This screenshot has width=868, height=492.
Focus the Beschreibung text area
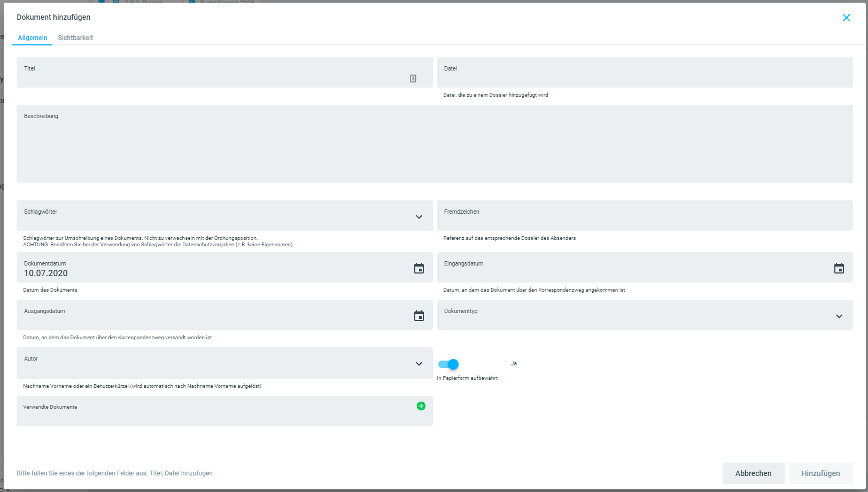point(434,147)
